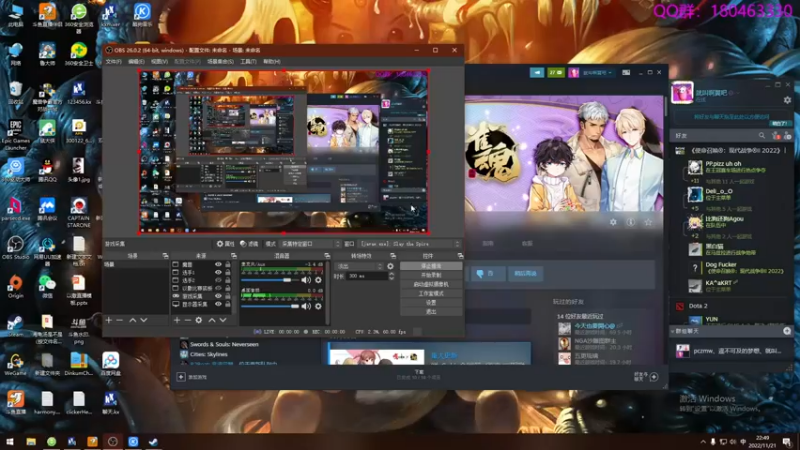Toggle the lock on the display capture source
Viewport: 800px width, 450px height.
point(228,304)
